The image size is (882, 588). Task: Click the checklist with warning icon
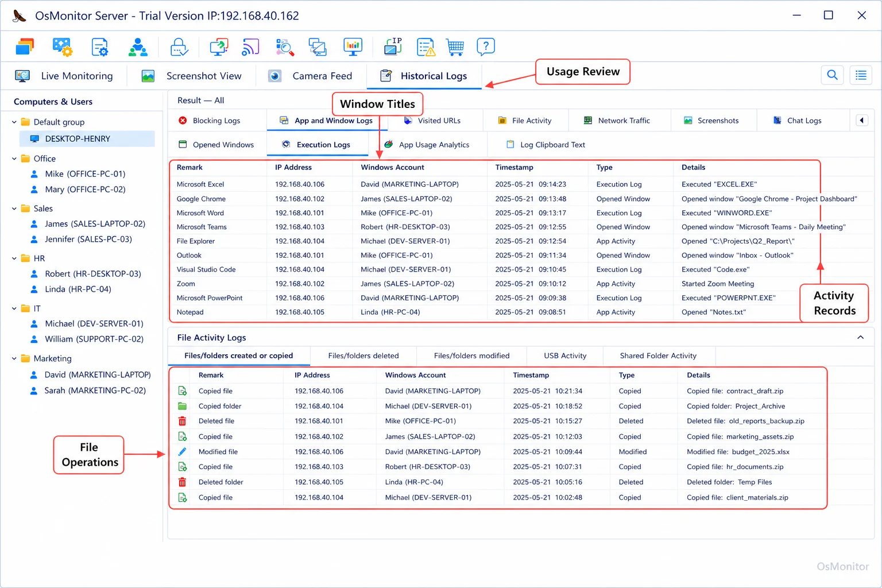click(x=426, y=47)
